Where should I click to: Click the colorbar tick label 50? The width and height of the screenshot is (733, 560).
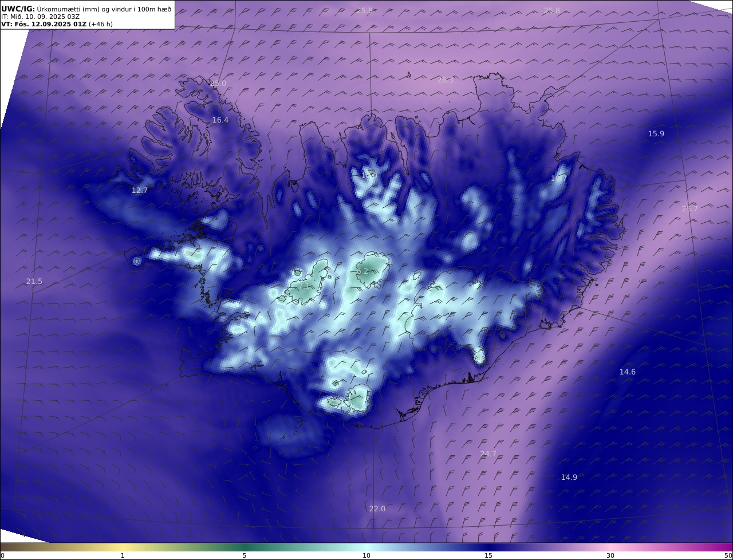point(728,555)
